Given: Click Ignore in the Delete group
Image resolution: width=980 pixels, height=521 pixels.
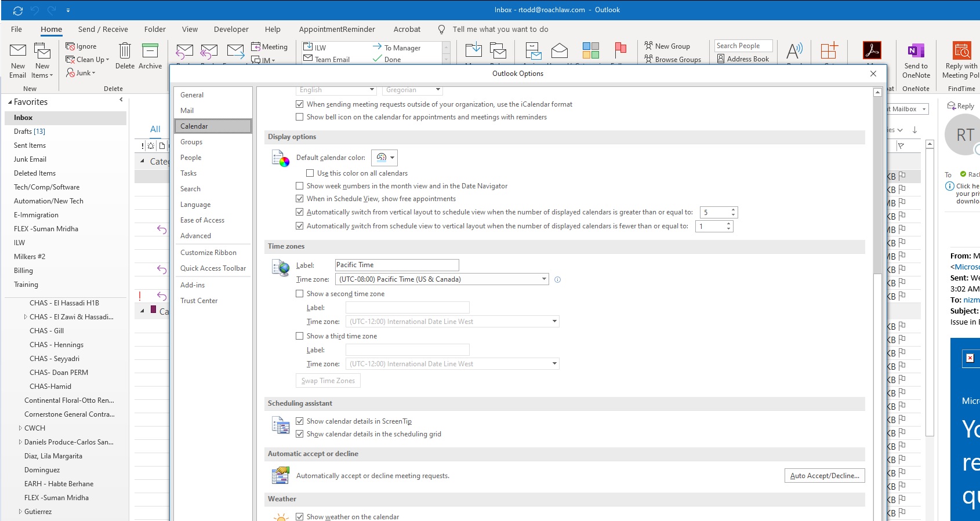Looking at the screenshot, I should tap(81, 46).
